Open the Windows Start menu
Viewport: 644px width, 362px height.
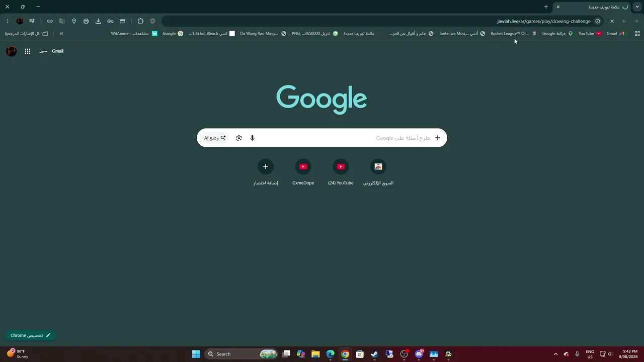coord(196,354)
